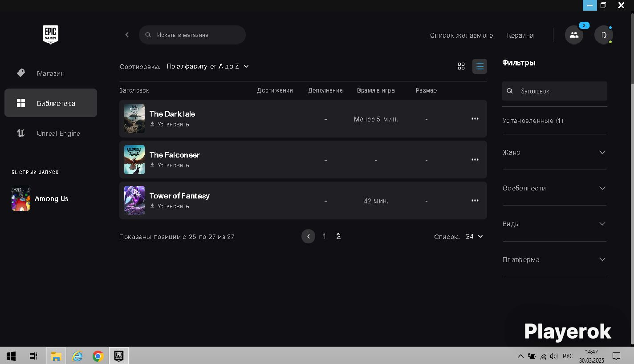Open the Windows notification center

click(x=616, y=356)
